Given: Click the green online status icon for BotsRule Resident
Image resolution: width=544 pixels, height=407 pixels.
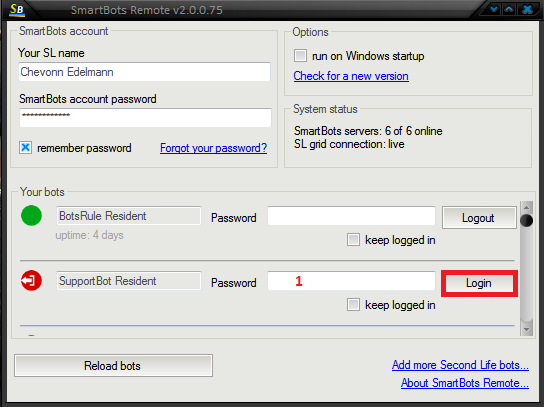Looking at the screenshot, I should pyautogui.click(x=31, y=215).
